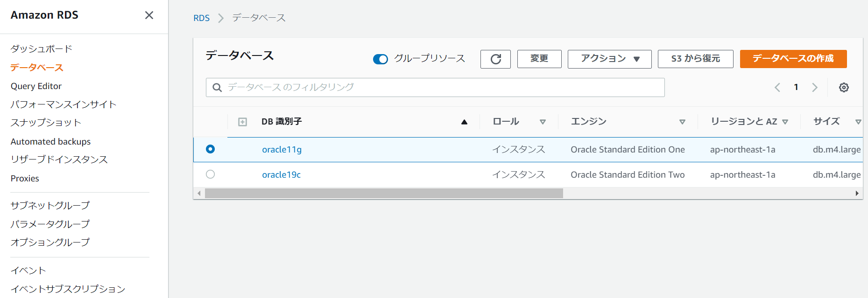Toggle the グループリソース switch
The width and height of the screenshot is (868, 298).
pos(381,59)
